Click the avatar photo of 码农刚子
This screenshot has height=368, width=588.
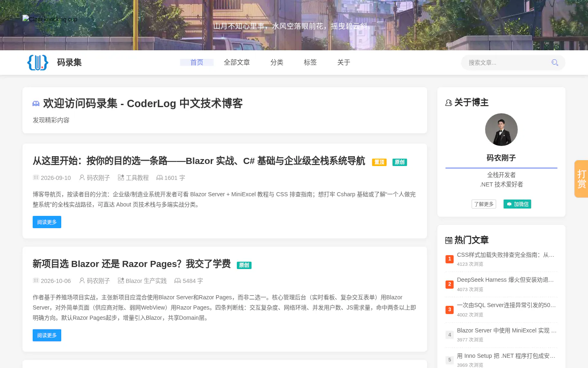coord(501,130)
